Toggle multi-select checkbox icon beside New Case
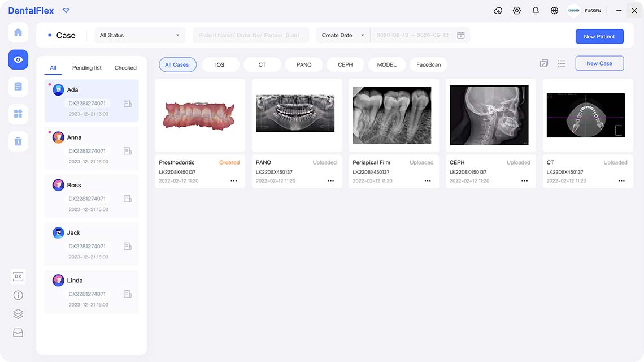Image resolution: width=644 pixels, height=362 pixels. 544,63
